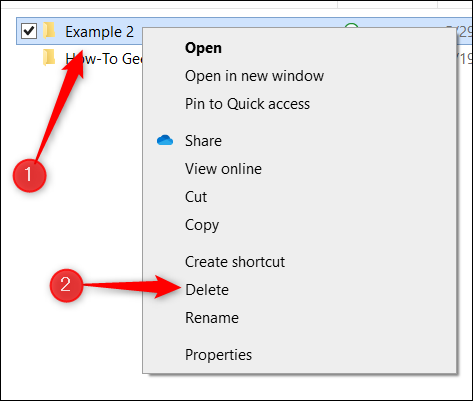This screenshot has width=473, height=401.
Task: Select the Example 2 folder name
Action: click(99, 32)
